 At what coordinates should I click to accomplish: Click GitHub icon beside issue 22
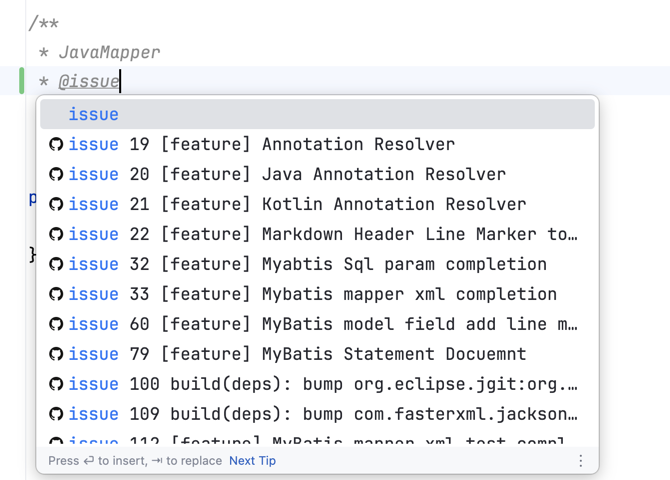coord(56,235)
